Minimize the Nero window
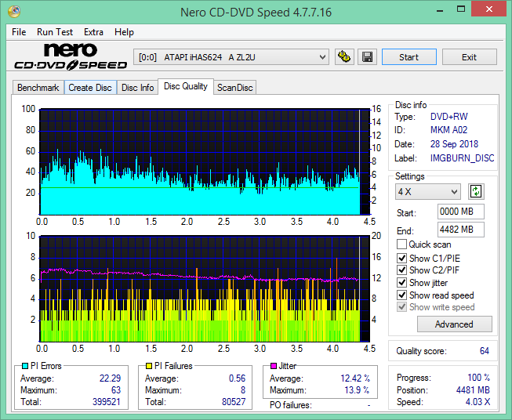This screenshot has height=420, width=512. coord(440,10)
